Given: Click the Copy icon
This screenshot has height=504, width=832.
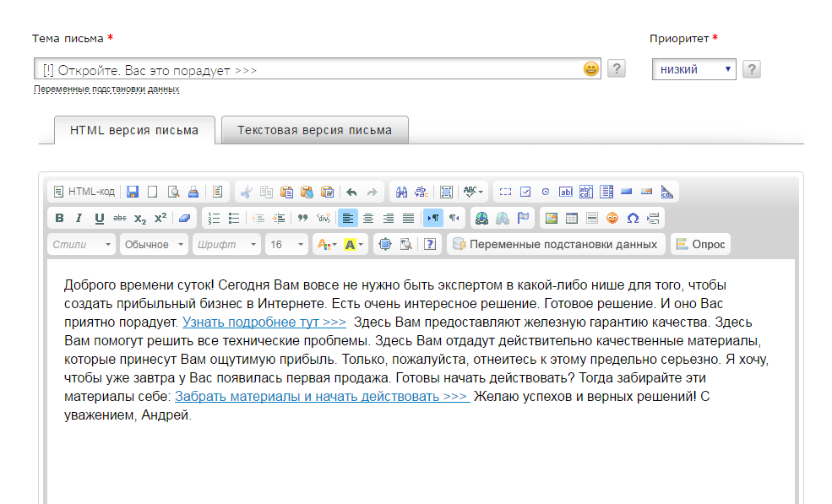Looking at the screenshot, I should pyautogui.click(x=266, y=192).
